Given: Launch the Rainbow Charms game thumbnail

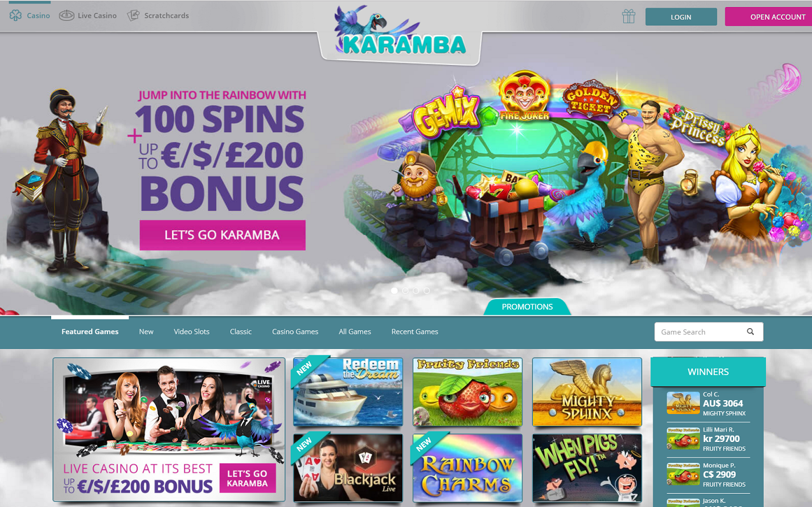Looking at the screenshot, I should pos(467,468).
